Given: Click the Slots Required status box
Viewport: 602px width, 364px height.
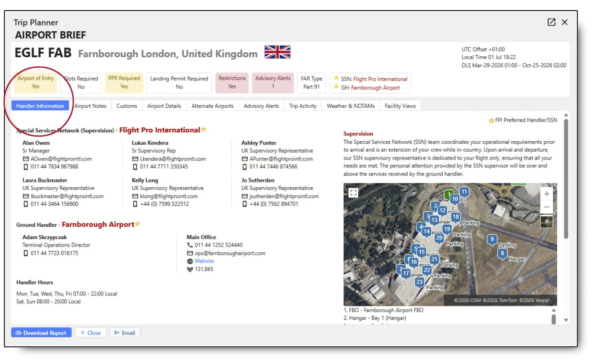Looking at the screenshot, I should [x=81, y=83].
